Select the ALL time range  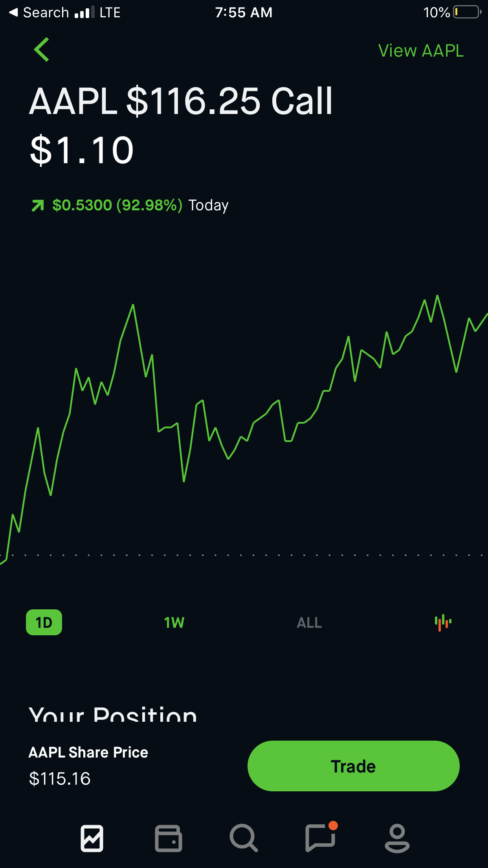click(x=309, y=622)
